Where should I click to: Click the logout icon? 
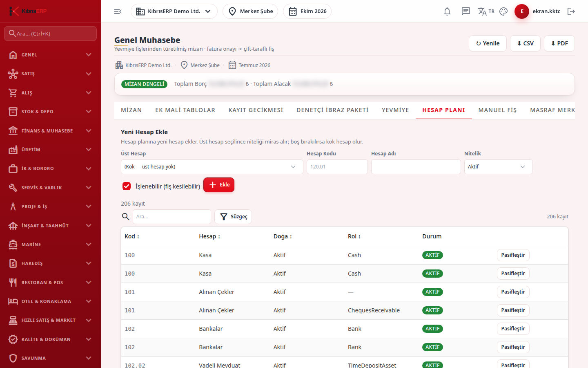pyautogui.click(x=571, y=11)
